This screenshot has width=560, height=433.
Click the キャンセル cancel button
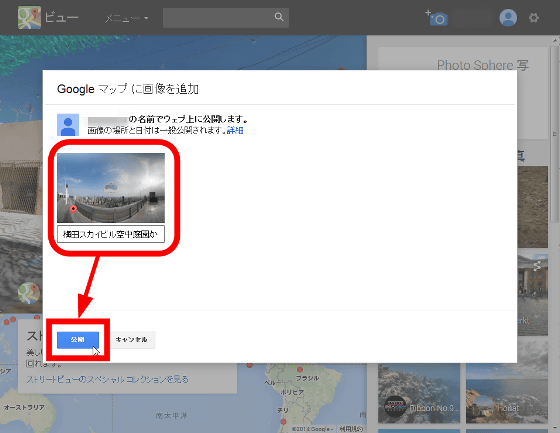click(131, 339)
